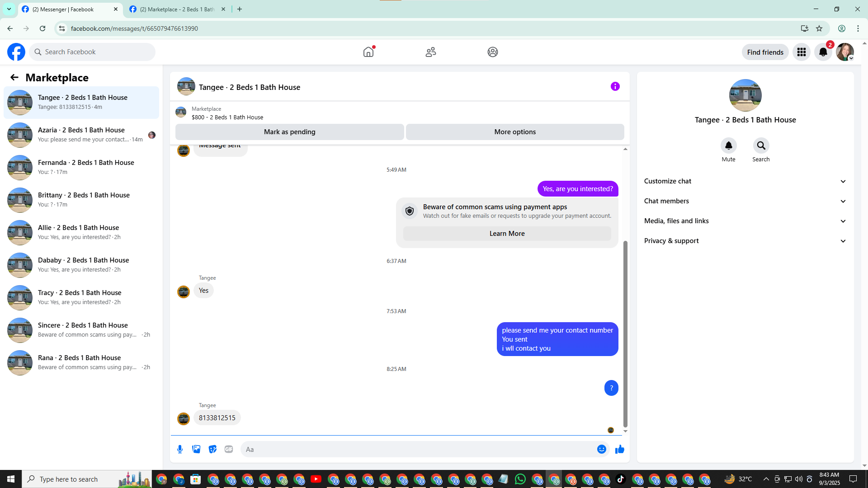
Task: Bookmark this tab with the star icon
Action: tap(819, 28)
